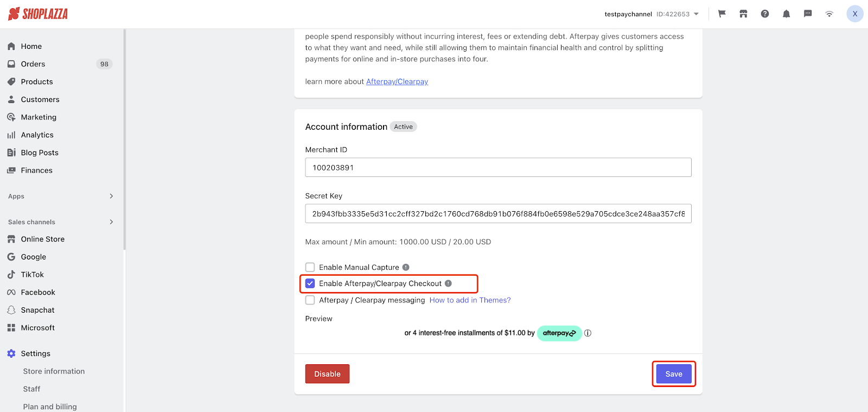Click the red Disable button
The image size is (868, 412).
pyautogui.click(x=327, y=374)
